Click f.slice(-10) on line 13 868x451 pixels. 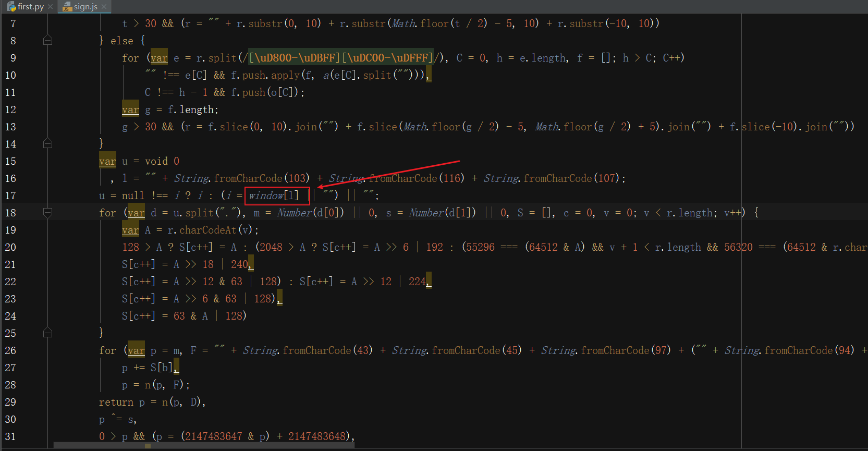(x=763, y=127)
